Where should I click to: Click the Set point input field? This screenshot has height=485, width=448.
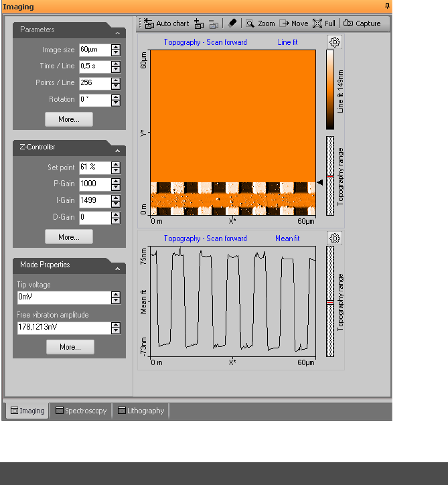[95, 167]
